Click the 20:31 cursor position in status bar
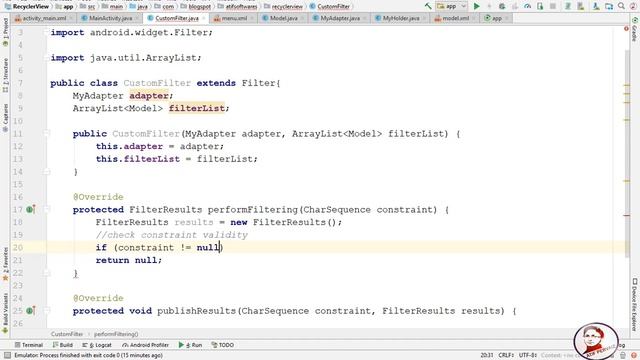The height and width of the screenshot is (360, 640). 487,355
